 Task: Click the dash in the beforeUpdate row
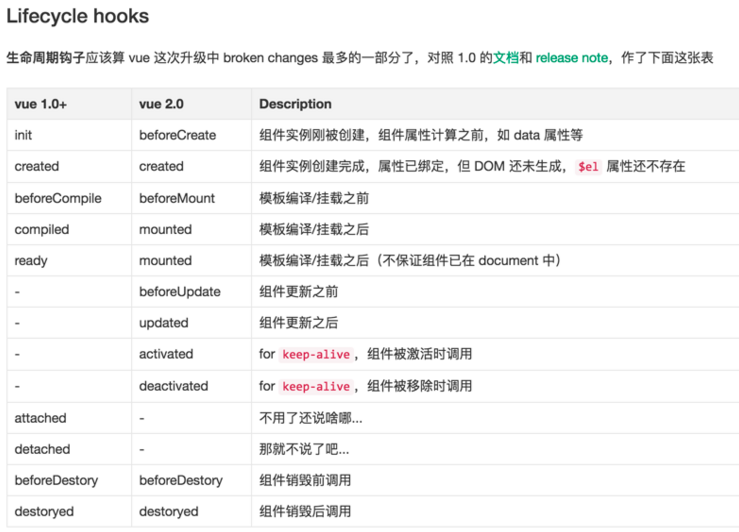tap(17, 292)
